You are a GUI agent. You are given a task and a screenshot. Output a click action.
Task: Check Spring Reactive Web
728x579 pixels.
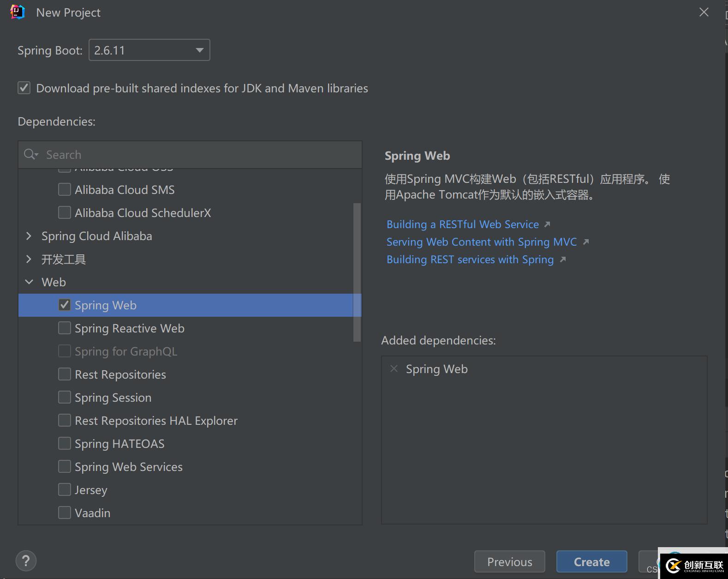65,328
